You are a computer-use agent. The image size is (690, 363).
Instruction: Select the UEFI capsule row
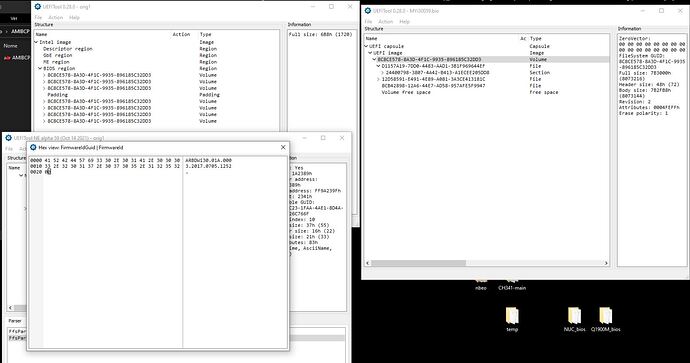[486, 46]
